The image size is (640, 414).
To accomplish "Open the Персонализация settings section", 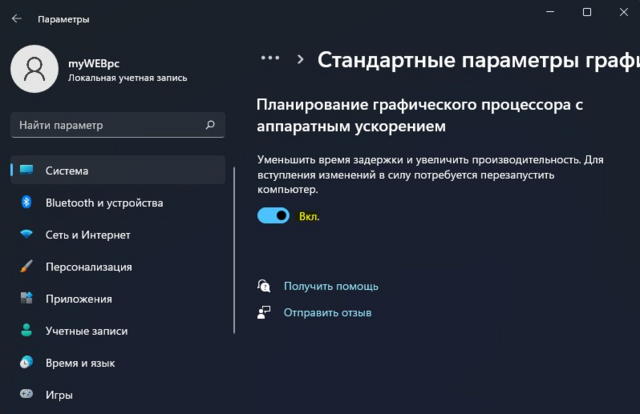I will (88, 267).
